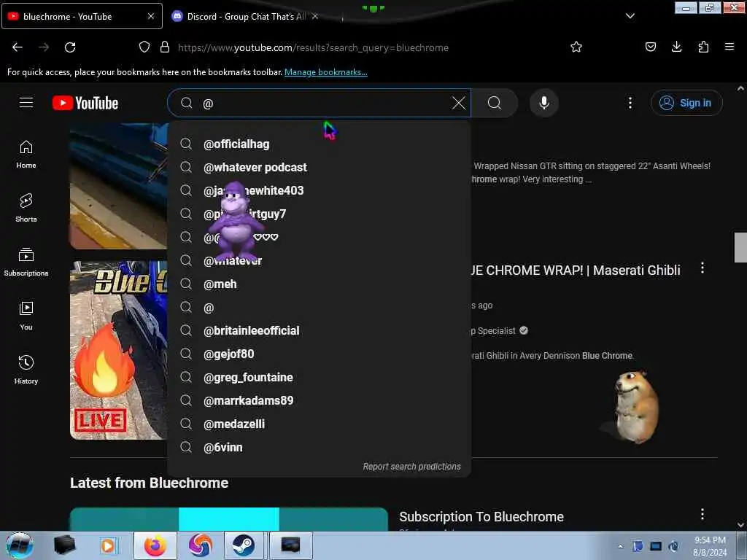Screen dimensions: 747x560
Task: Close the bluechrome YouTube tab
Action: pyautogui.click(x=151, y=16)
